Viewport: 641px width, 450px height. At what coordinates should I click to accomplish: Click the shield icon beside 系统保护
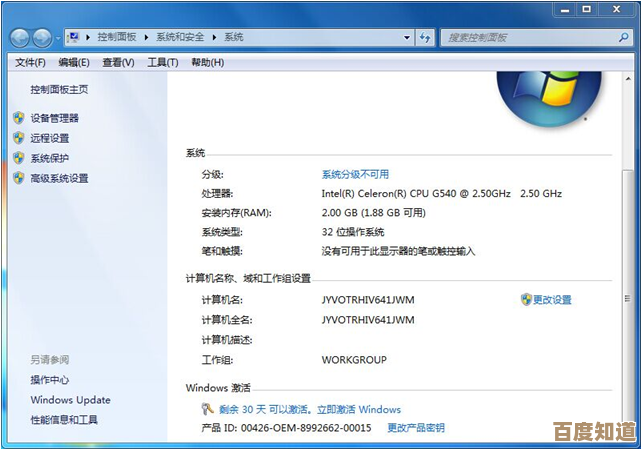coord(19,158)
